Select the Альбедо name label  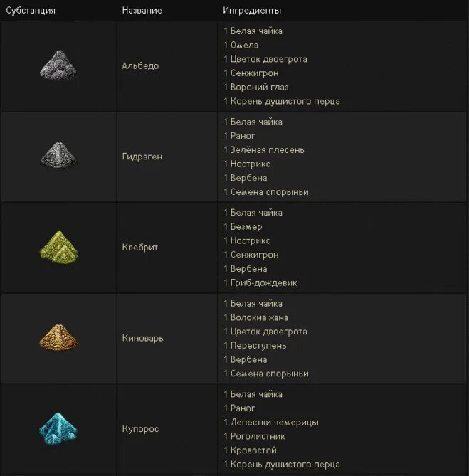point(140,65)
